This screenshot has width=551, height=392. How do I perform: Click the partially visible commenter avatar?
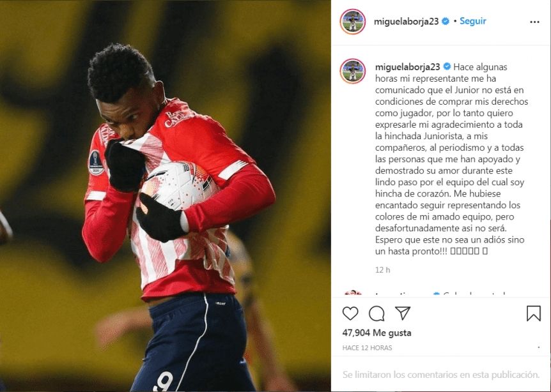(x=353, y=292)
